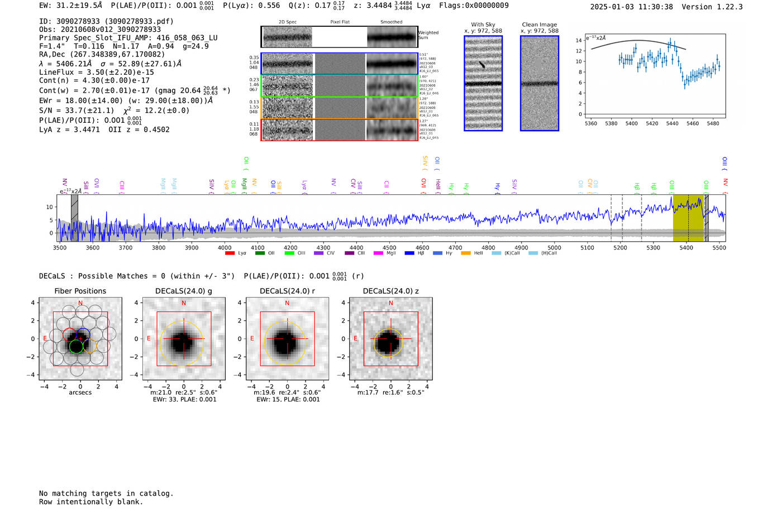Click the EW: 31.2±19.5Å header value
Viewport: 782px width, 532px height.
[70, 6]
